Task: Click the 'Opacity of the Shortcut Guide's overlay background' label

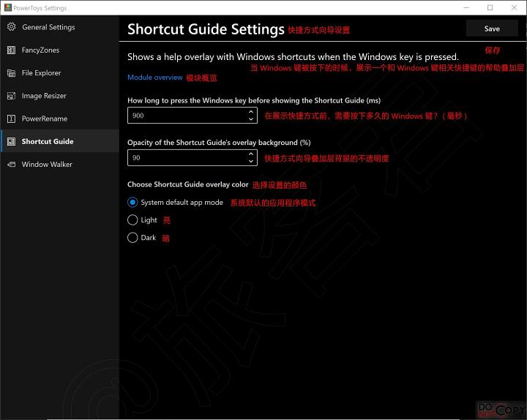Action: [x=219, y=143]
